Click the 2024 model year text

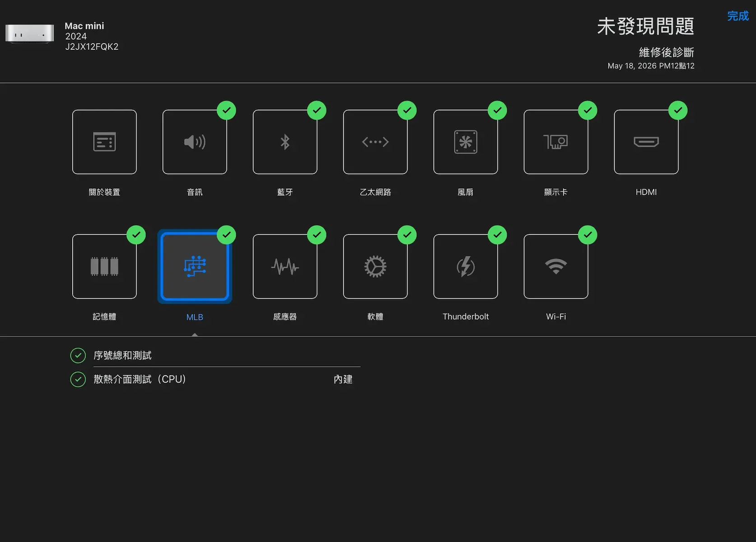pyautogui.click(x=76, y=36)
